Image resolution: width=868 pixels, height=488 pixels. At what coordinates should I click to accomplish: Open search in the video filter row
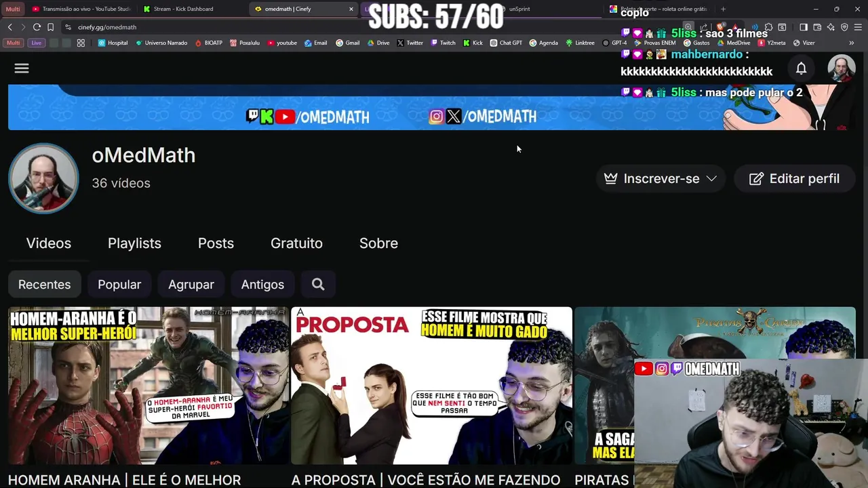click(x=318, y=285)
